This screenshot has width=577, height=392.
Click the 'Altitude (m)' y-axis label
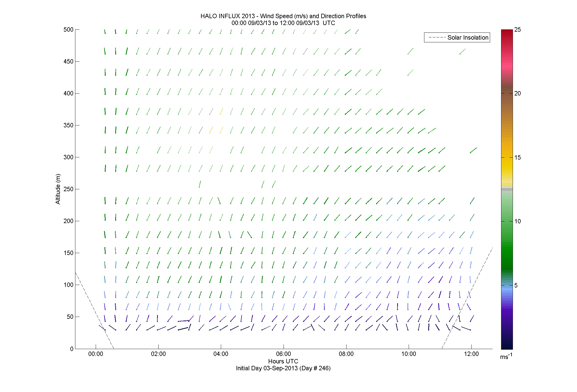pyautogui.click(x=58, y=189)
